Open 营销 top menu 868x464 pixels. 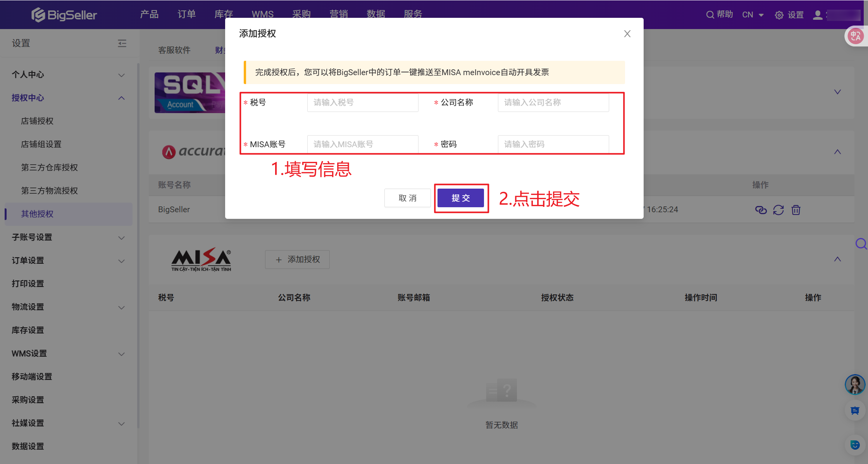pos(339,14)
